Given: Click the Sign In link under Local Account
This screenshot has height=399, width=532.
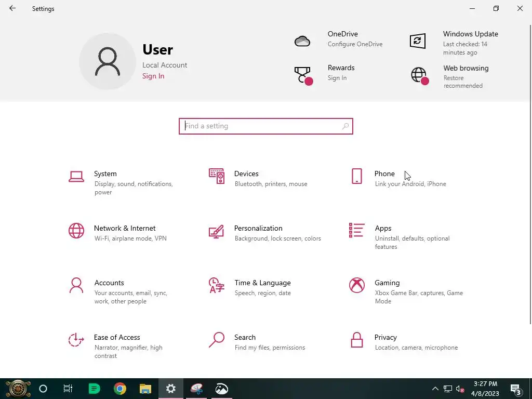Looking at the screenshot, I should pos(153,76).
